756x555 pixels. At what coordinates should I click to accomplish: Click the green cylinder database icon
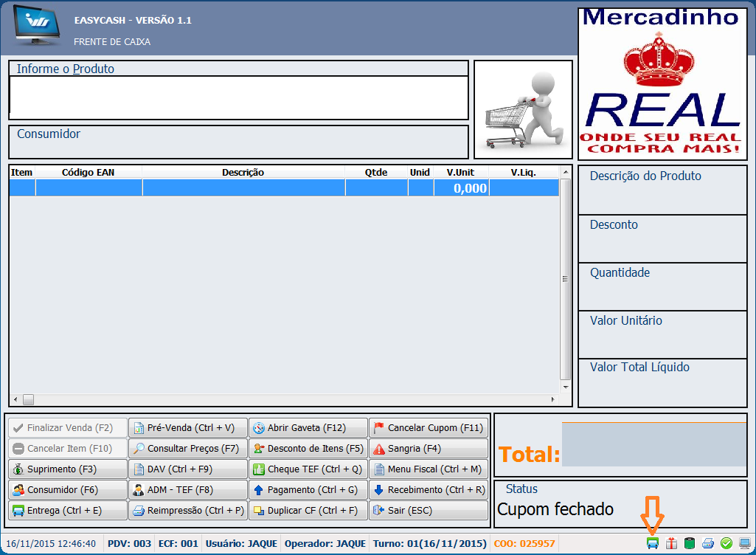click(x=690, y=544)
